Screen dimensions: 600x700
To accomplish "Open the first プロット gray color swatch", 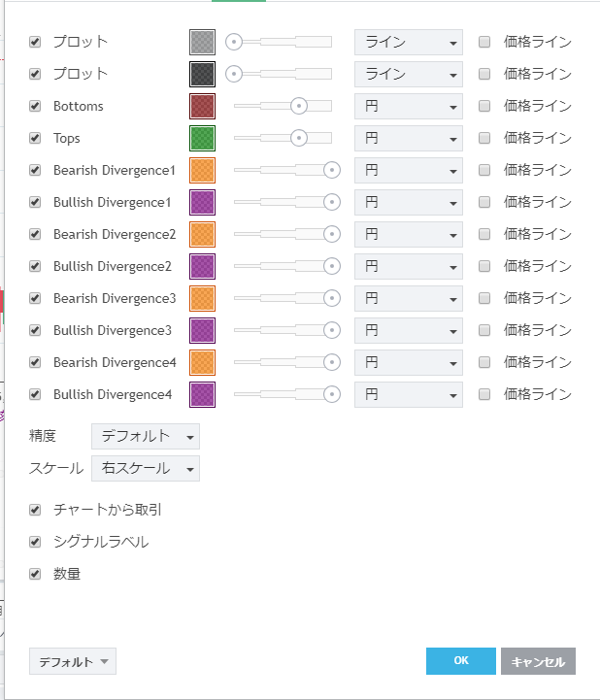I will coord(202,42).
